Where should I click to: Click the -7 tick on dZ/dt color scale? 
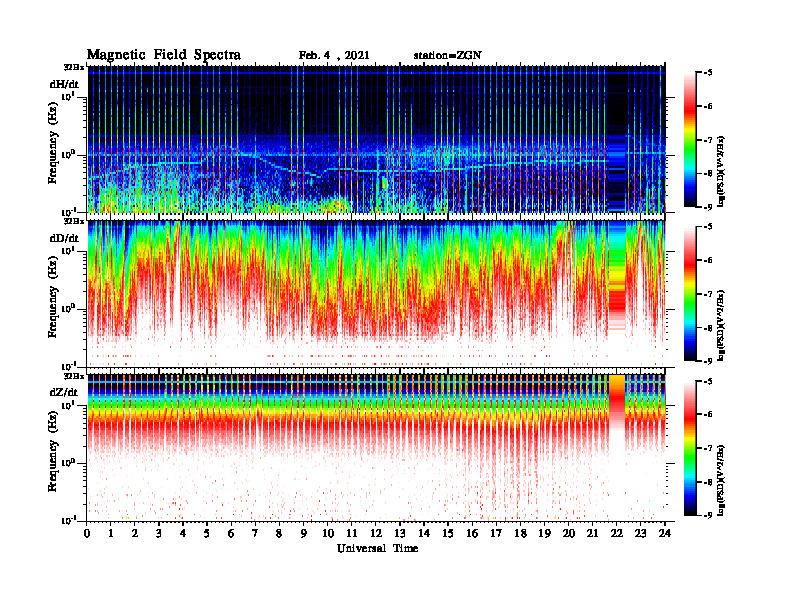pyautogui.click(x=708, y=448)
